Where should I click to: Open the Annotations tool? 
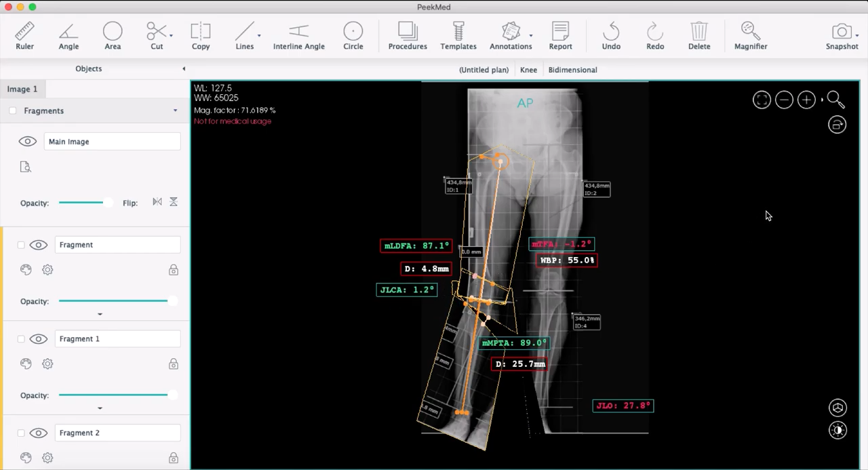point(511,36)
